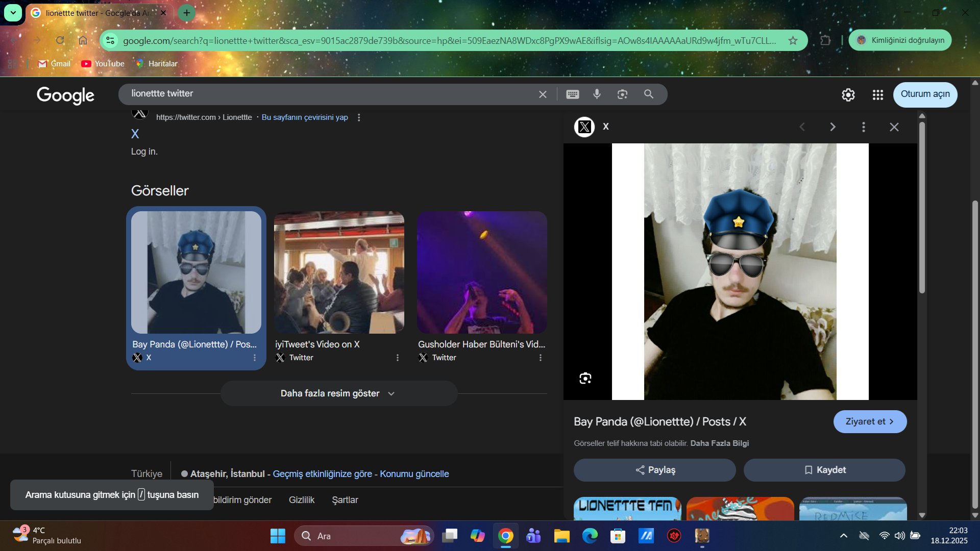Image resolution: width=980 pixels, height=551 pixels.
Task: Share the image with Paylaş
Action: pos(655,470)
